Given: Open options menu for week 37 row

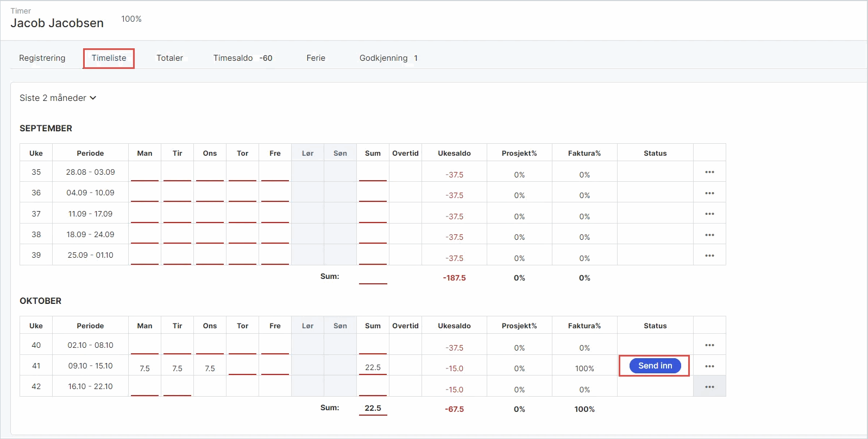Looking at the screenshot, I should tap(709, 214).
